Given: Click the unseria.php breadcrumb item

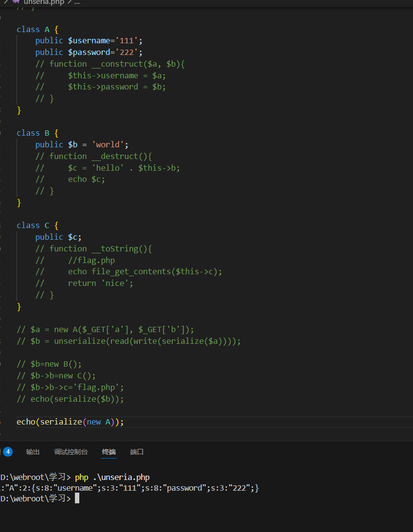Looking at the screenshot, I should coord(44,3).
